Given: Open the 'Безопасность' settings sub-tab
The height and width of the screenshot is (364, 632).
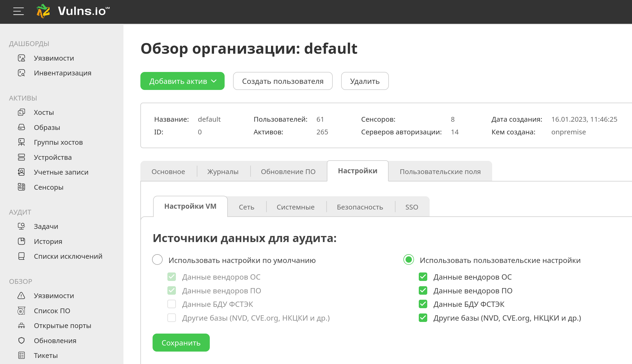Looking at the screenshot, I should point(360,207).
